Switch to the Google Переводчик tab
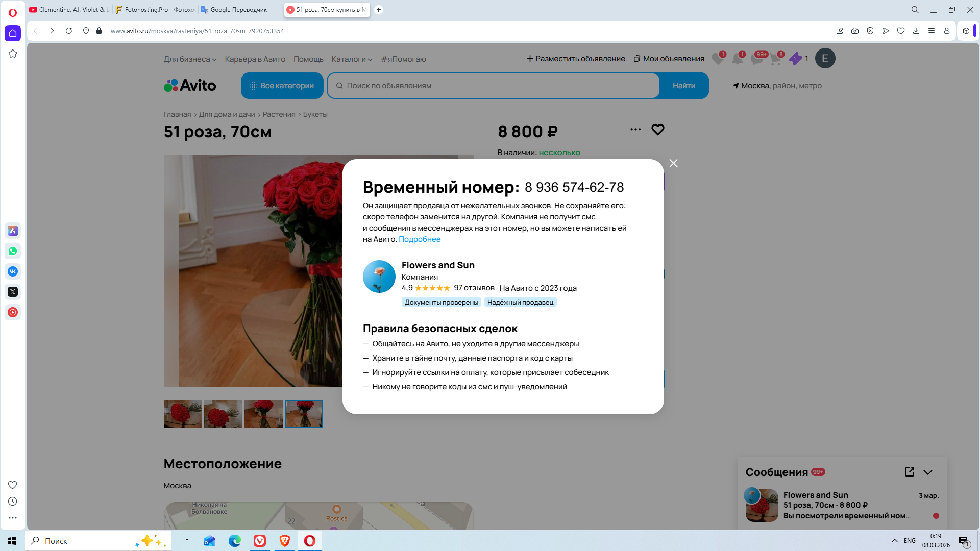 (x=238, y=10)
